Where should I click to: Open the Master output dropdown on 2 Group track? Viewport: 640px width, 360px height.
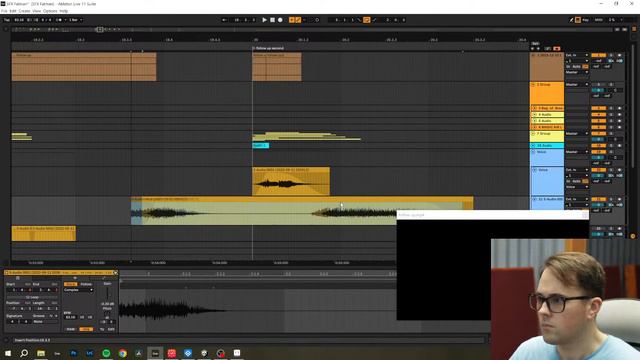(577, 84)
